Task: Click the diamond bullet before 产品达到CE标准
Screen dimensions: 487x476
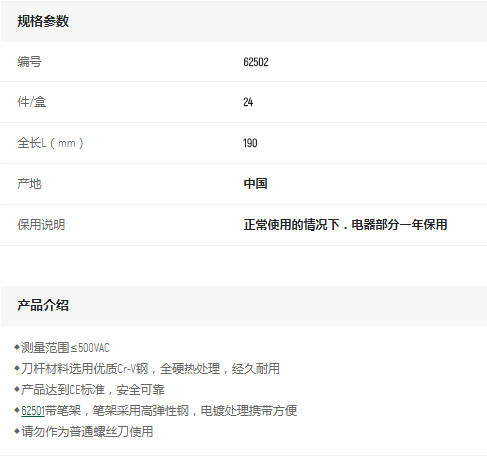Action: pyautogui.click(x=17, y=389)
